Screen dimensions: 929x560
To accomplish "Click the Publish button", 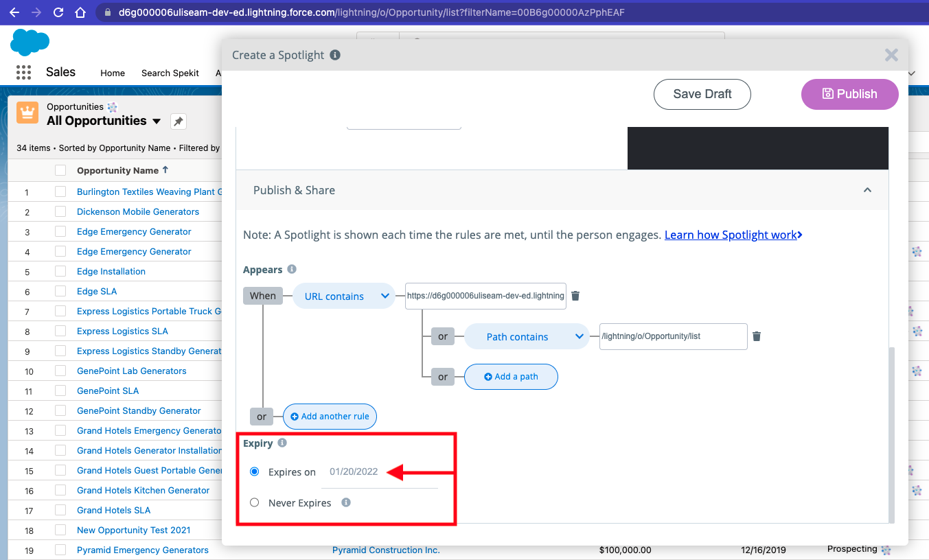I will coord(850,94).
